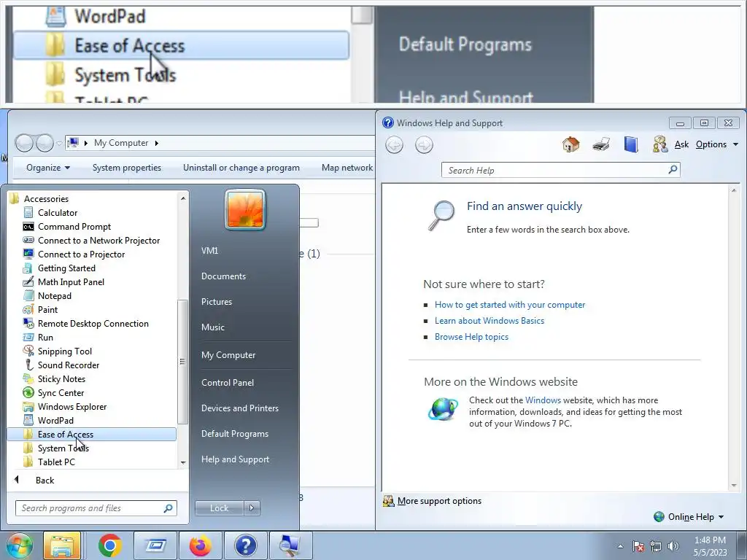Open Learn about Windows Basics link
The height and width of the screenshot is (560, 747).
click(x=489, y=321)
